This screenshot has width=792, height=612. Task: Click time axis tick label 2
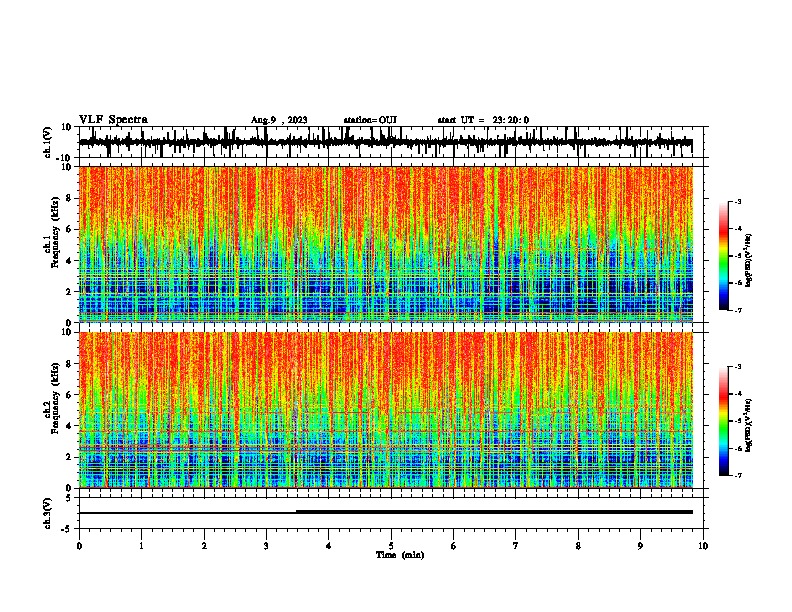(x=204, y=546)
